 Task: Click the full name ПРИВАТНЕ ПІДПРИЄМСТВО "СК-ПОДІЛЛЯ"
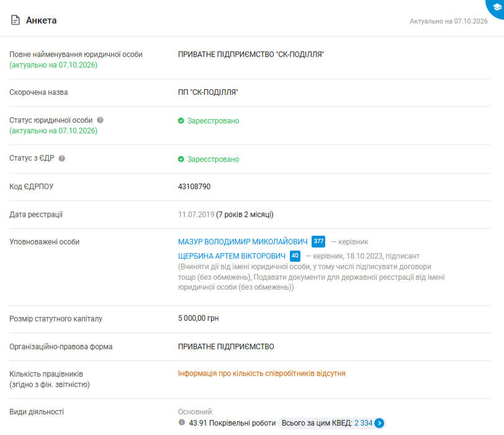pyautogui.click(x=251, y=55)
